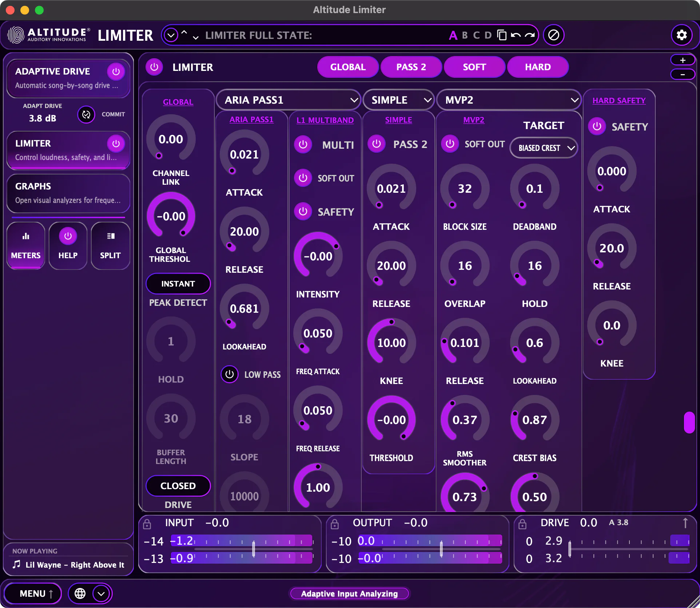Toggle Hard Safety power button

pos(597,126)
